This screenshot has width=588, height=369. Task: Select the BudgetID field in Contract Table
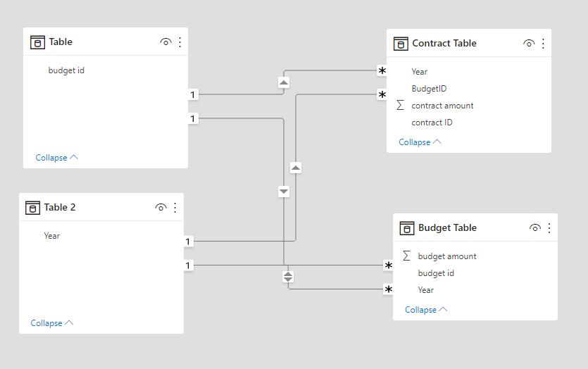pos(429,89)
